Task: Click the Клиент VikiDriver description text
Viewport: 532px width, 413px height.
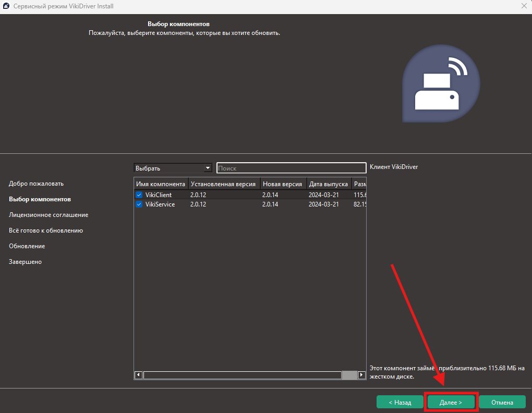Action: (394, 167)
